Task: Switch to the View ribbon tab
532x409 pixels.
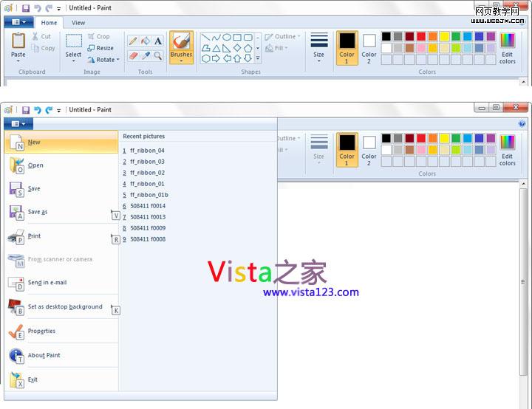Action: coord(78,23)
